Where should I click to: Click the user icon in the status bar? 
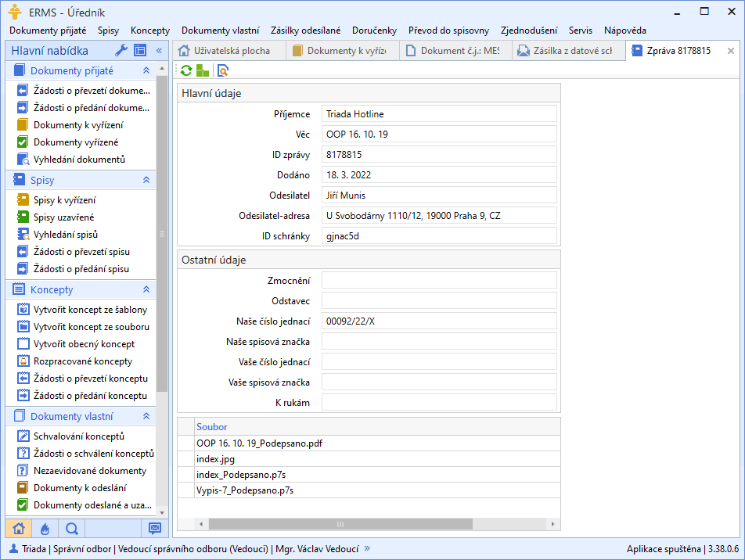[14, 548]
